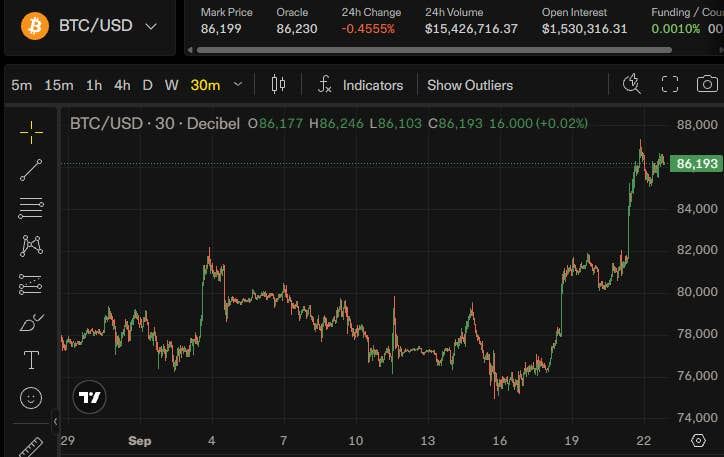Open the candlestick chart type menu
This screenshot has height=457, width=724.
278,84
